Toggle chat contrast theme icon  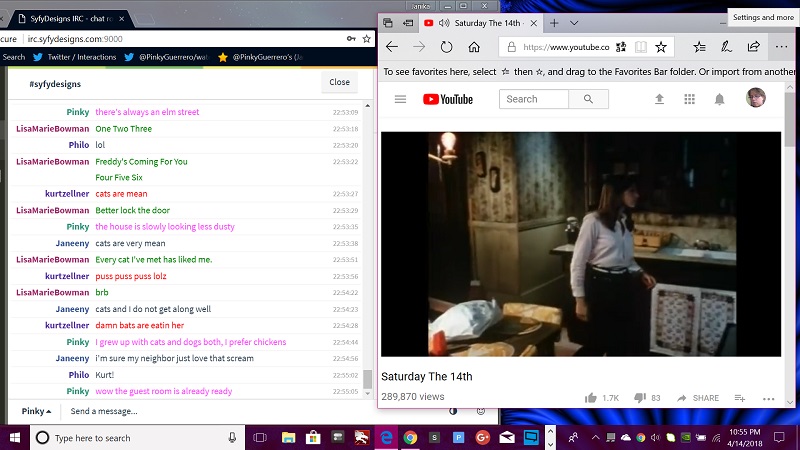(453, 411)
